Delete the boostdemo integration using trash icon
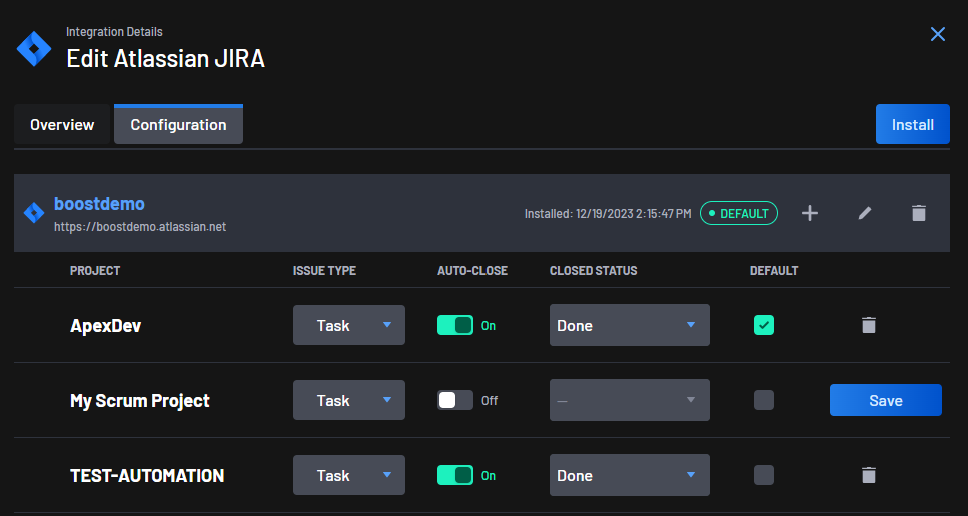This screenshot has height=516, width=968. pyautogui.click(x=919, y=213)
